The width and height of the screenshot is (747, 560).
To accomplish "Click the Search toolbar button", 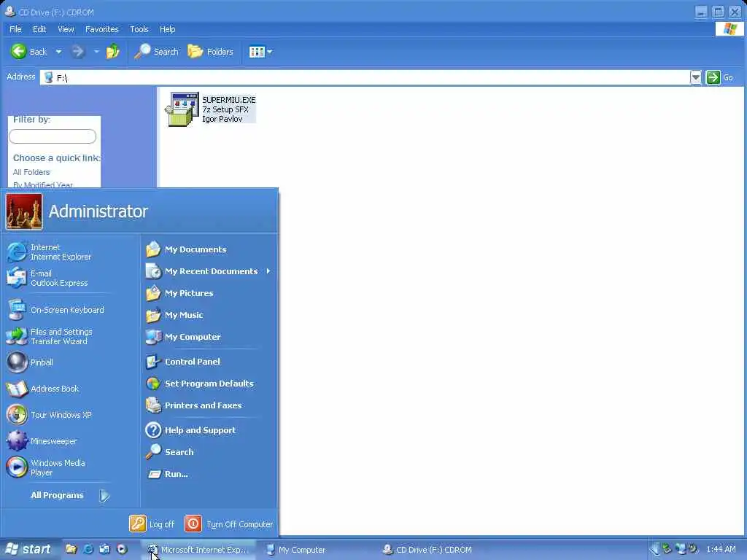I will (156, 52).
